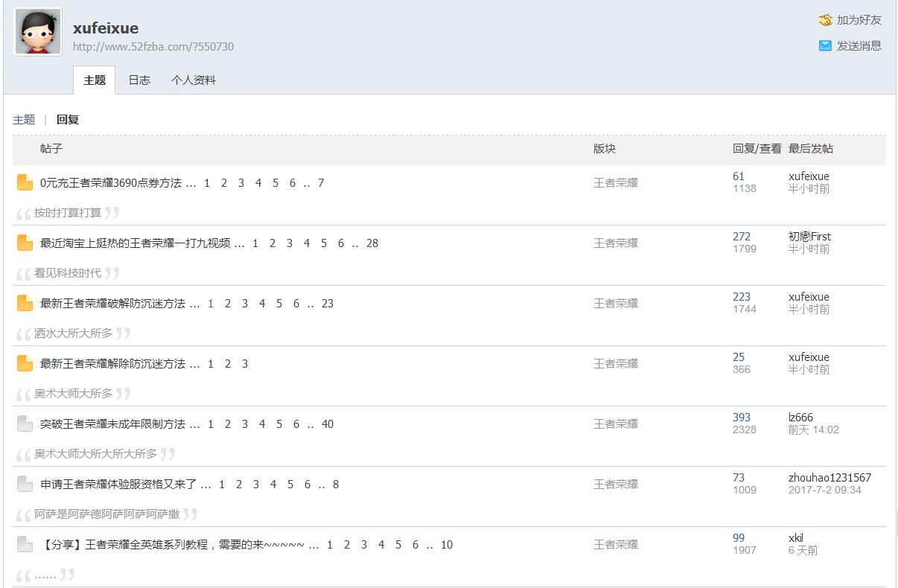Click folder icon for 申请王者荣耀体验服资格又来了 thread
The width and height of the screenshot is (898, 588).
click(x=25, y=485)
